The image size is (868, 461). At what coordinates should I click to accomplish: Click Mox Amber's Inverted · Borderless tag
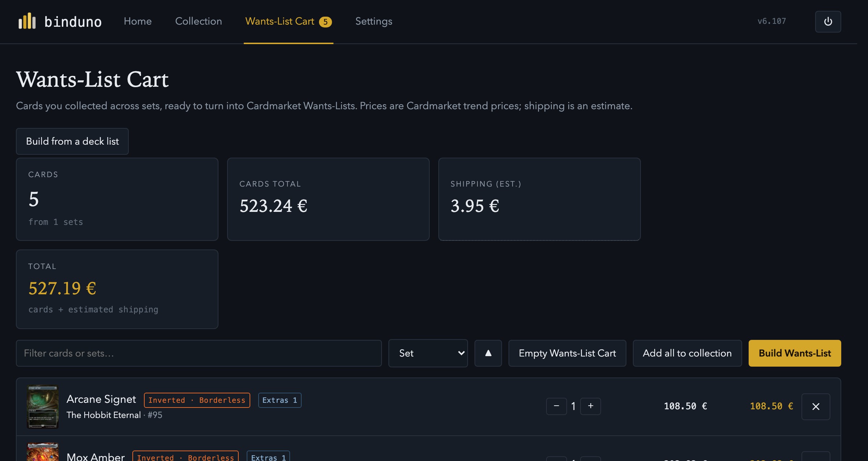(185, 456)
